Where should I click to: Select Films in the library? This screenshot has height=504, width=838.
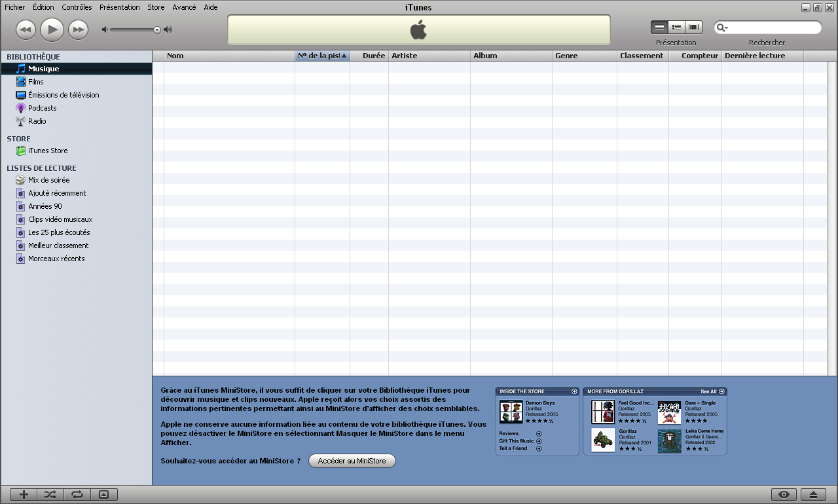point(77,82)
